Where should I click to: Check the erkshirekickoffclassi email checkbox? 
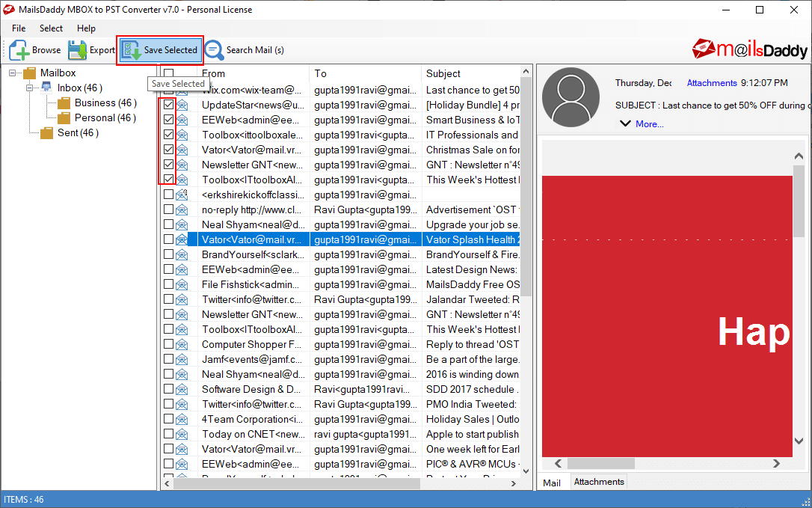click(168, 195)
